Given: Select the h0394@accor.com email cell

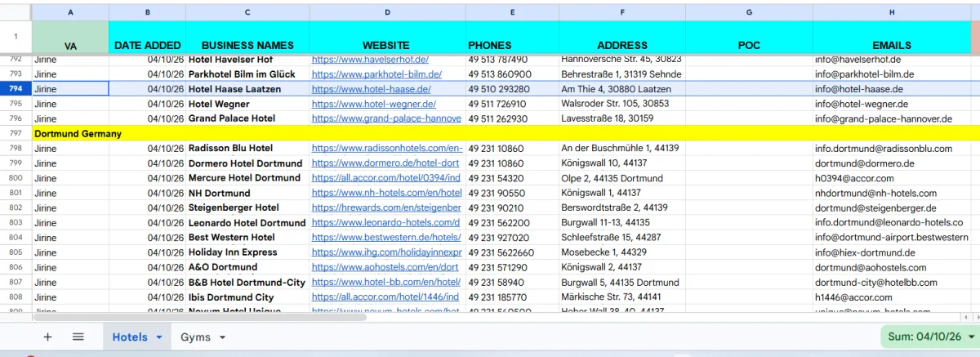Looking at the screenshot, I should (x=891, y=178).
